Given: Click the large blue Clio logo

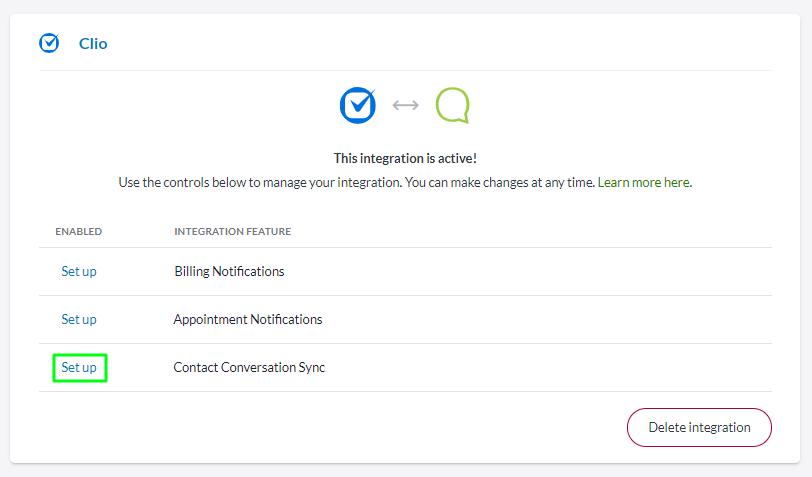Looking at the screenshot, I should pos(357,104).
